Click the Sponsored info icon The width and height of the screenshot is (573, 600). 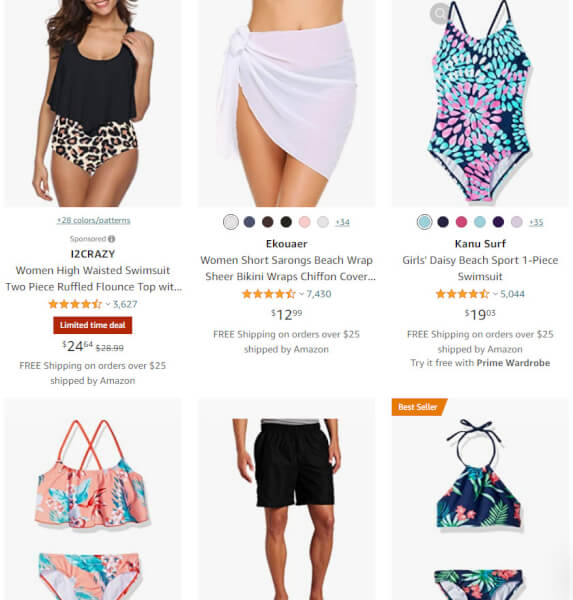click(111, 239)
